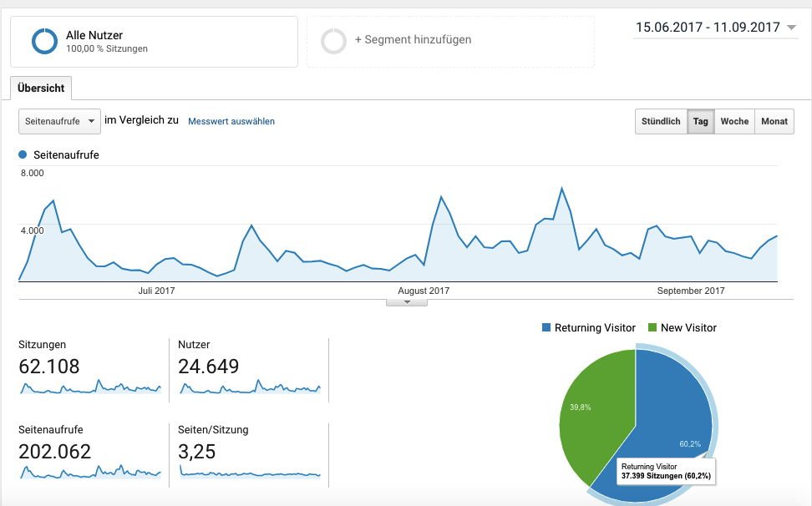This screenshot has height=506, width=812.
Task: Select the Tag granularity button
Action: click(x=700, y=121)
